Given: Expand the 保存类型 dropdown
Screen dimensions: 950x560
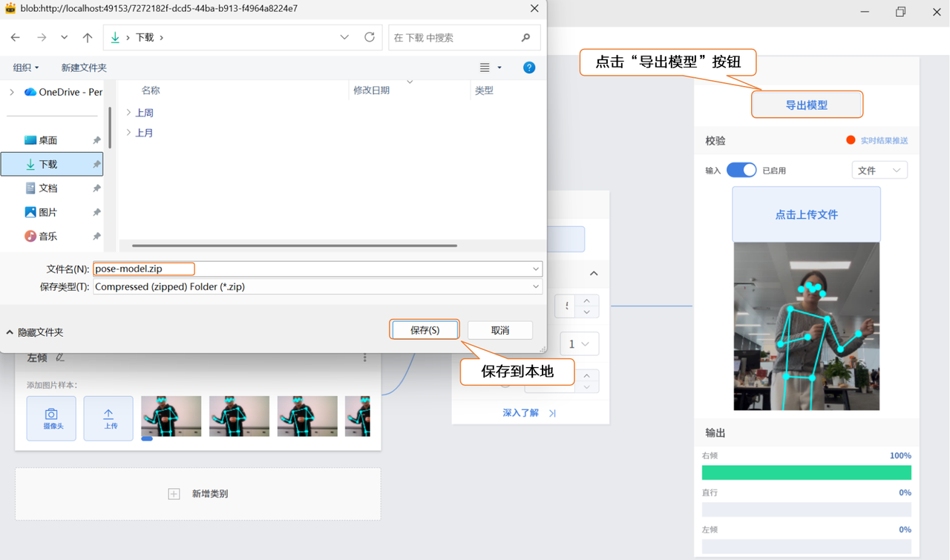Looking at the screenshot, I should tap(536, 287).
